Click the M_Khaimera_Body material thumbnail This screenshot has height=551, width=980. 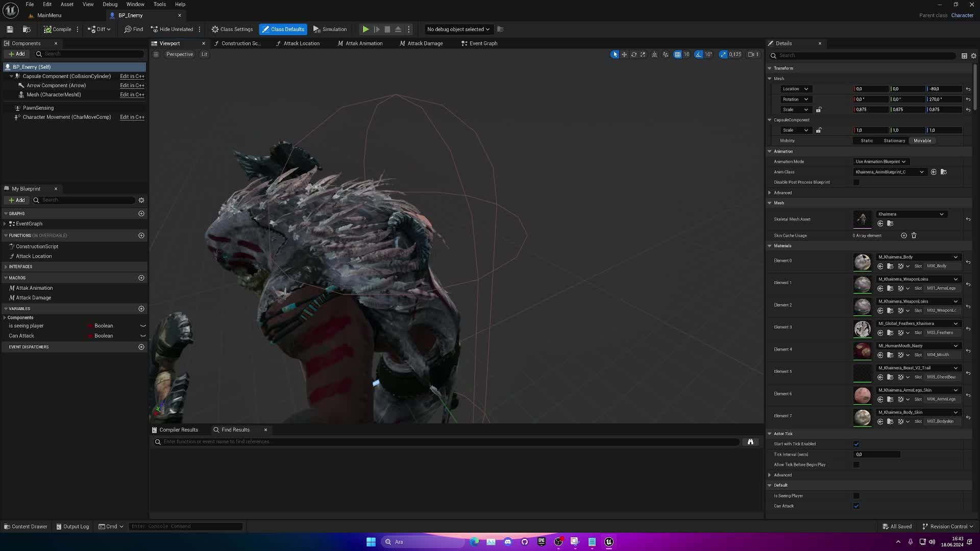862,262
